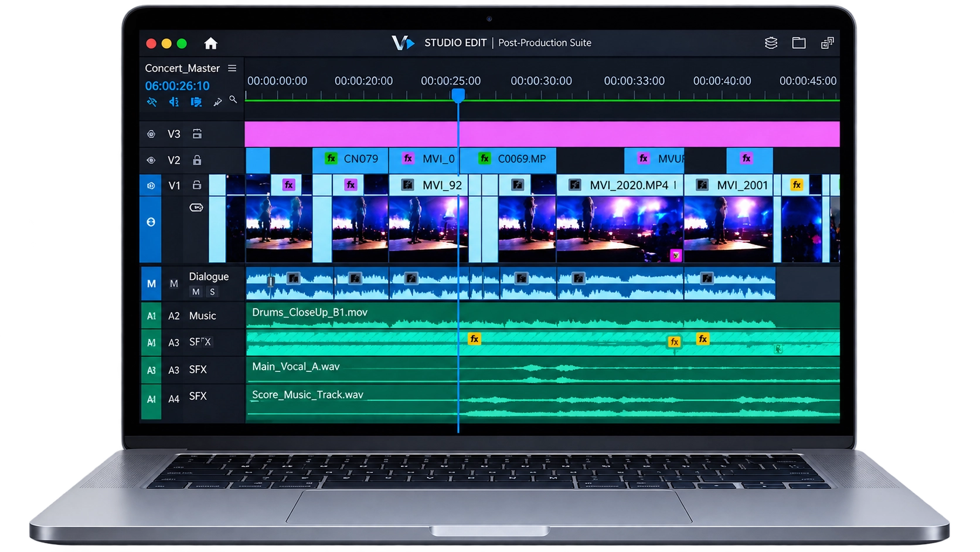
Task: Click pink fx badge on MVUF clip
Action: (x=644, y=158)
